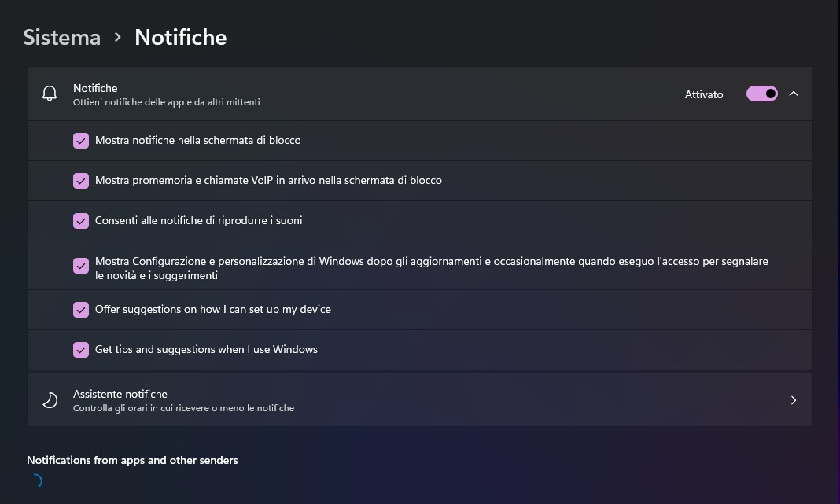Click the Attivato status label

coord(704,94)
